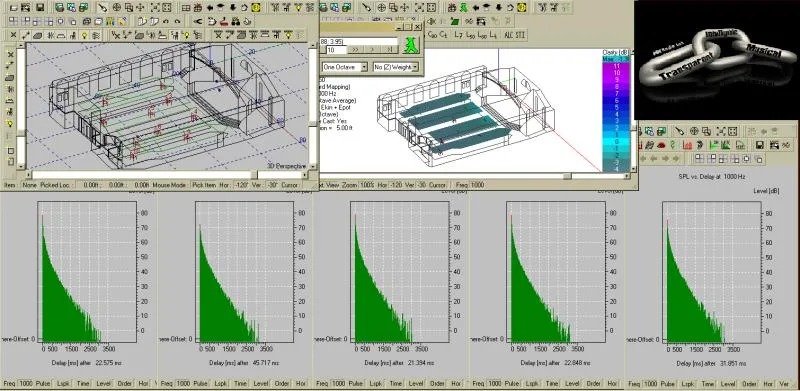Click the blue 5 dB legend swatch

click(616, 107)
